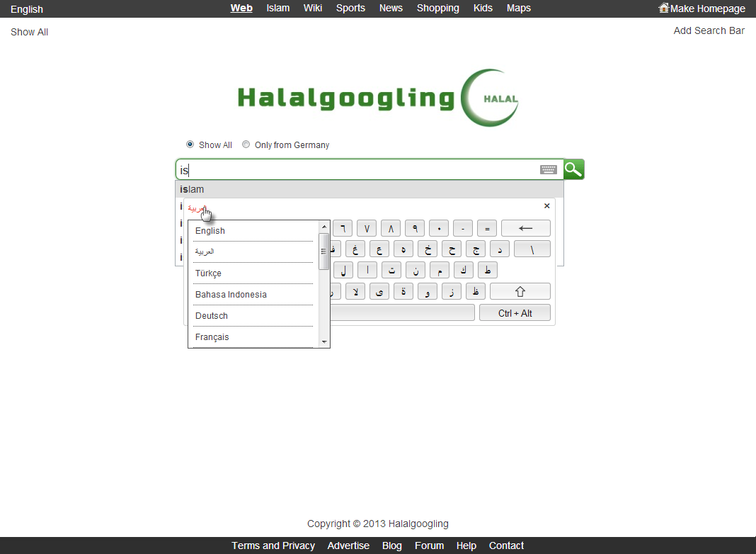This screenshot has height=554, width=756.
Task: Switch to the Web tab
Action: click(x=241, y=9)
